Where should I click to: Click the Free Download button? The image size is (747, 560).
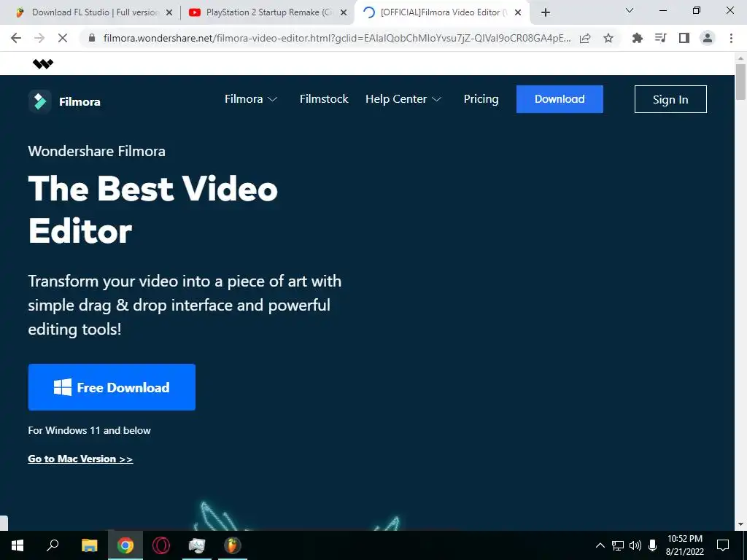pyautogui.click(x=112, y=387)
